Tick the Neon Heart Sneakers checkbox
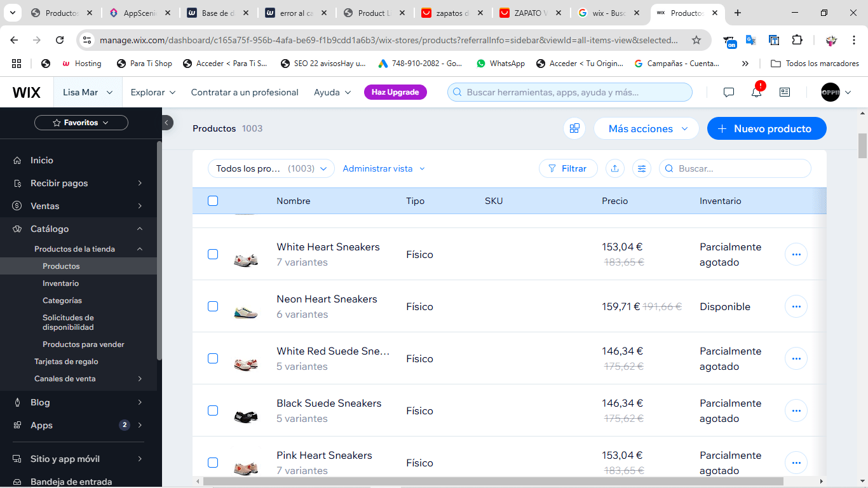 [x=213, y=306]
